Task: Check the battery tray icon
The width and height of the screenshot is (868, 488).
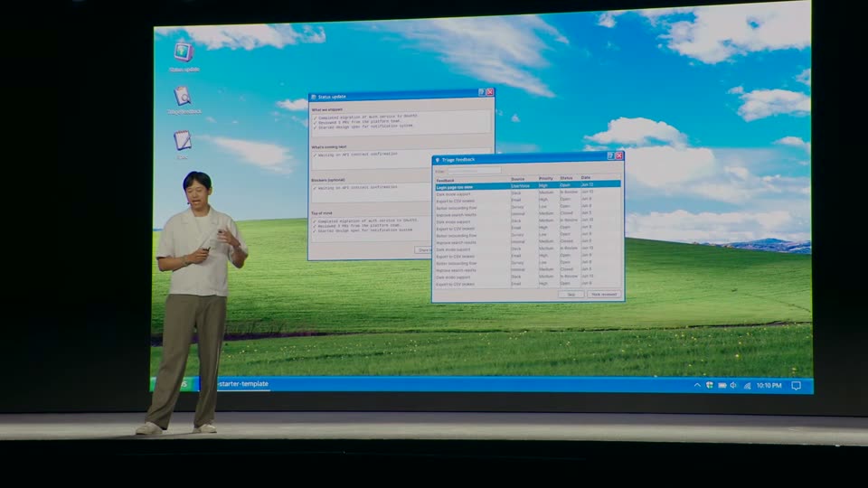Action: click(722, 385)
